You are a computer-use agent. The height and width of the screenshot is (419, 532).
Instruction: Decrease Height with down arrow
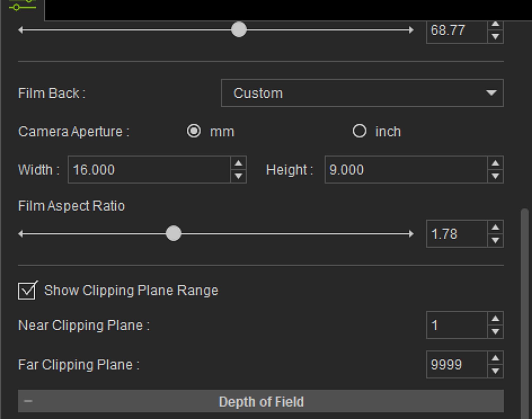click(495, 176)
